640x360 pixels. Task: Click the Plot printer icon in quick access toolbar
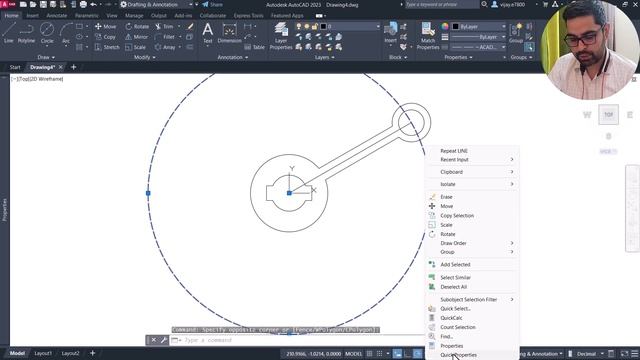pyautogui.click(x=83, y=4)
